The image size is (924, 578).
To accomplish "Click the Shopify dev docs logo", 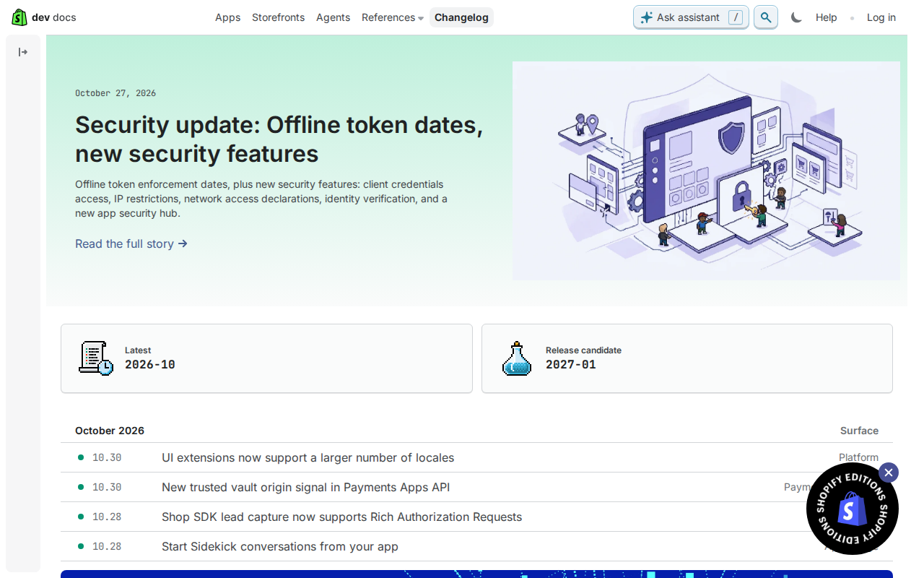I will click(x=44, y=17).
